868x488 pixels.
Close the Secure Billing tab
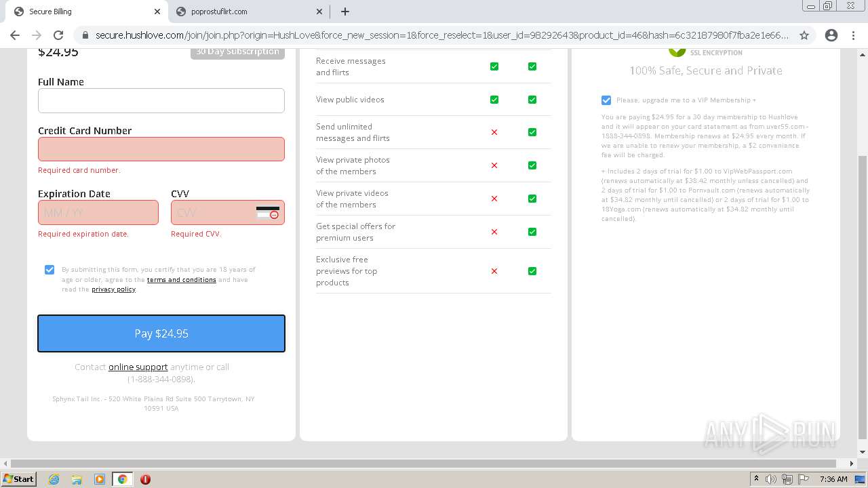tap(157, 12)
